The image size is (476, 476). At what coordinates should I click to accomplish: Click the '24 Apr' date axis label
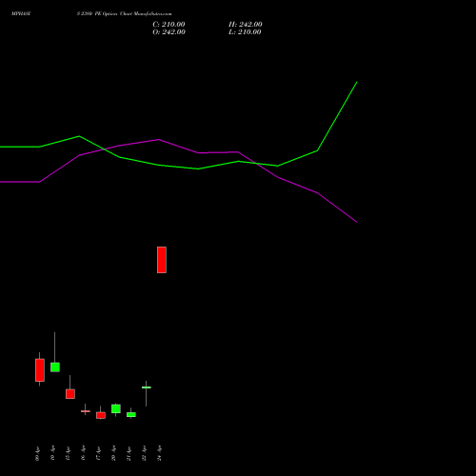(x=160, y=453)
